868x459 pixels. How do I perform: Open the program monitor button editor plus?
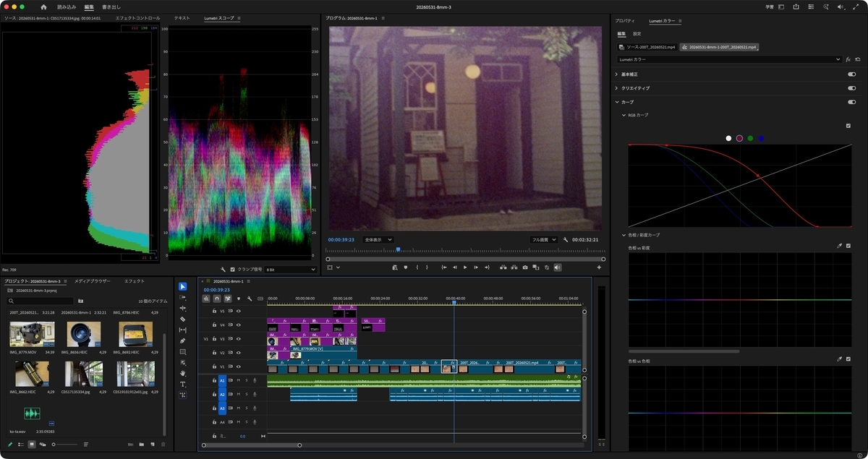pos(599,267)
